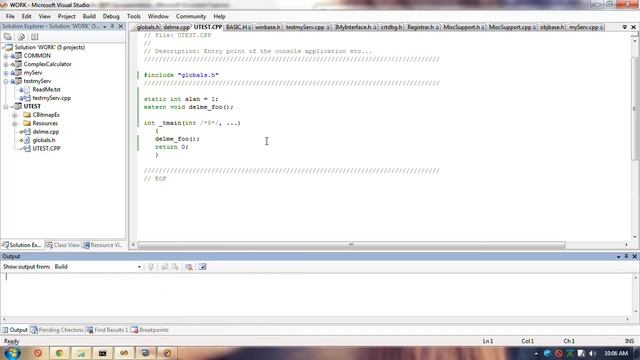This screenshot has width=640, height=360.
Task: Select ReadMe.txt in Solution Explorer
Action: [x=46, y=89]
